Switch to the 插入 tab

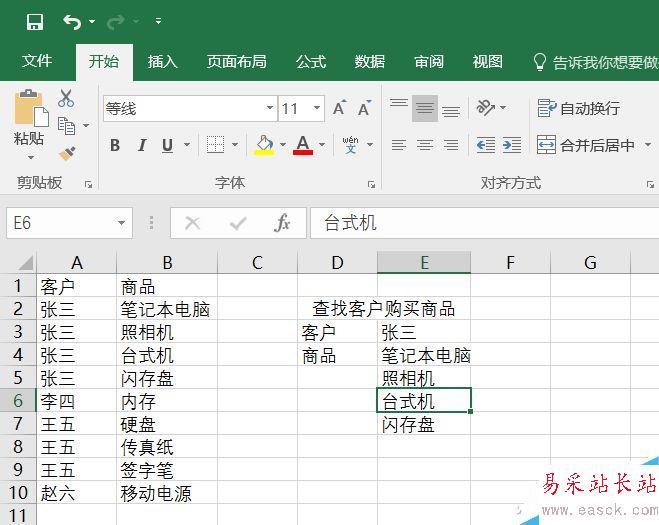tap(163, 61)
